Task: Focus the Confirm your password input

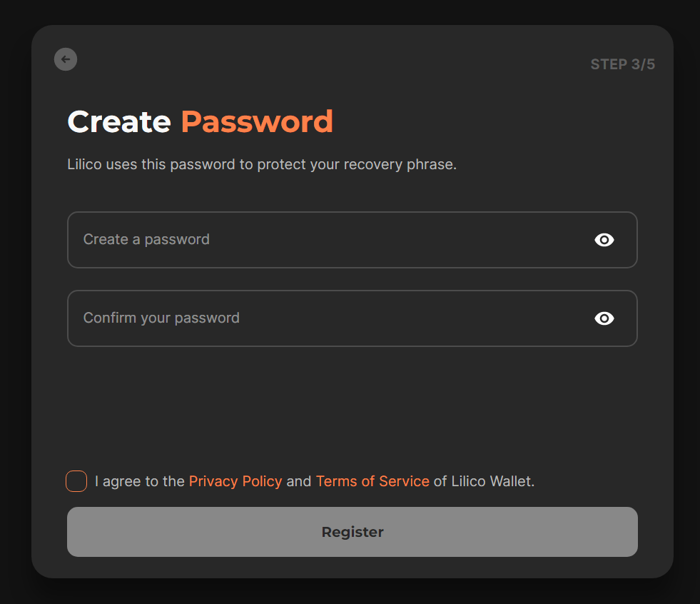Action: click(352, 318)
